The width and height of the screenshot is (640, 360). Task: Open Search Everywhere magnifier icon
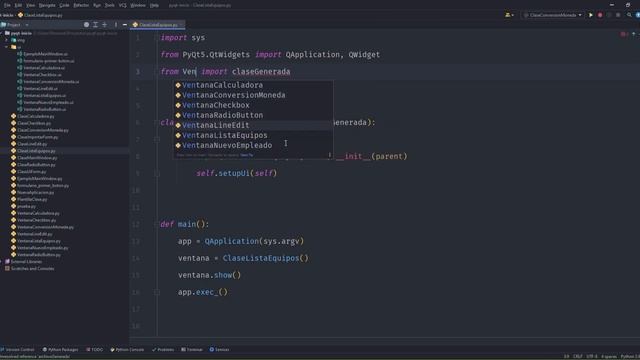point(629,15)
